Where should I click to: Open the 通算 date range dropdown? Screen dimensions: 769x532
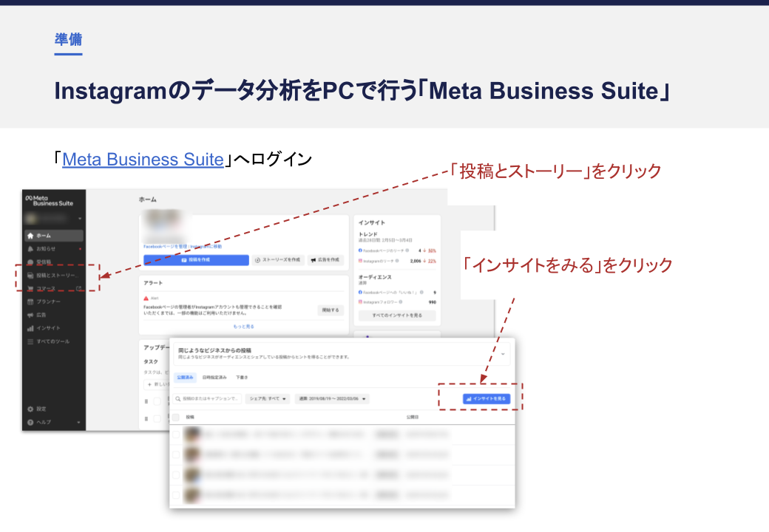click(332, 399)
